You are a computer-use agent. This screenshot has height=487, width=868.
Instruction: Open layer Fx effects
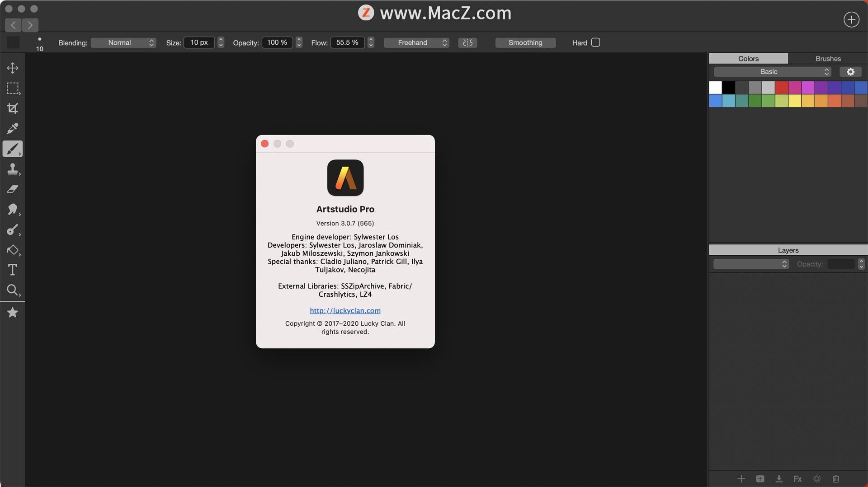tap(798, 478)
